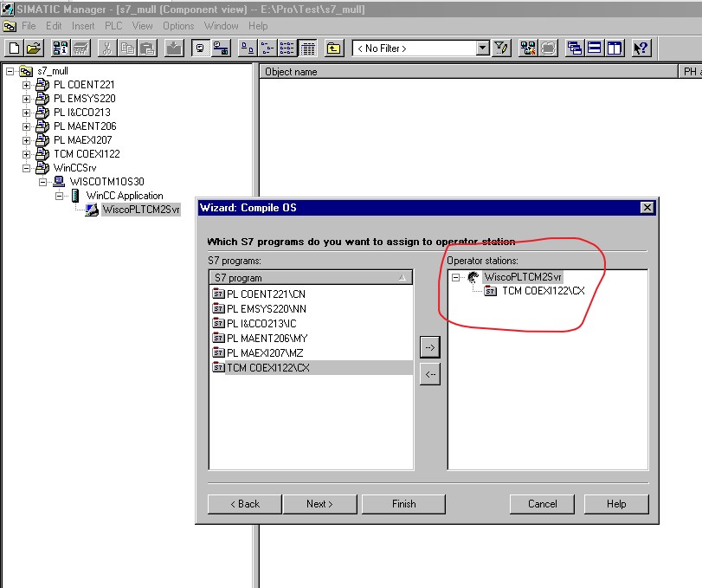Click the Up One Level folder icon

(x=333, y=48)
